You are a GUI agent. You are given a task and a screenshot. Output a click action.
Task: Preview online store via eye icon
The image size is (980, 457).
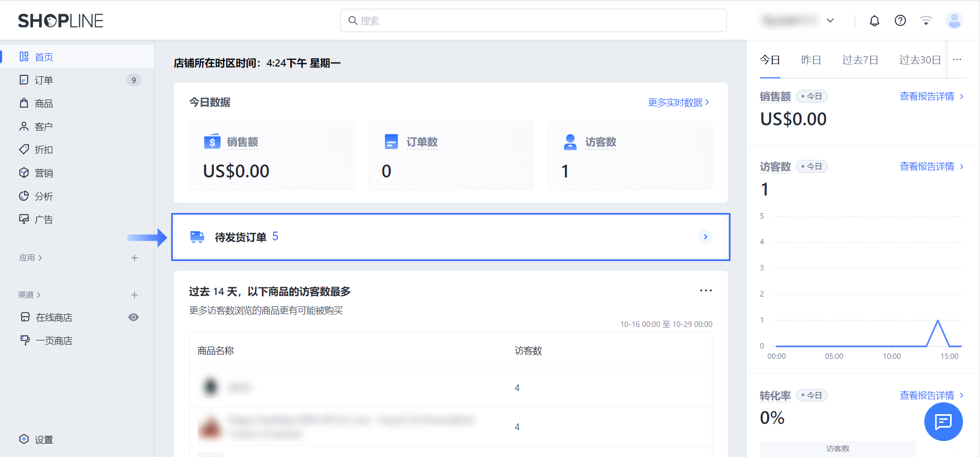click(x=134, y=317)
